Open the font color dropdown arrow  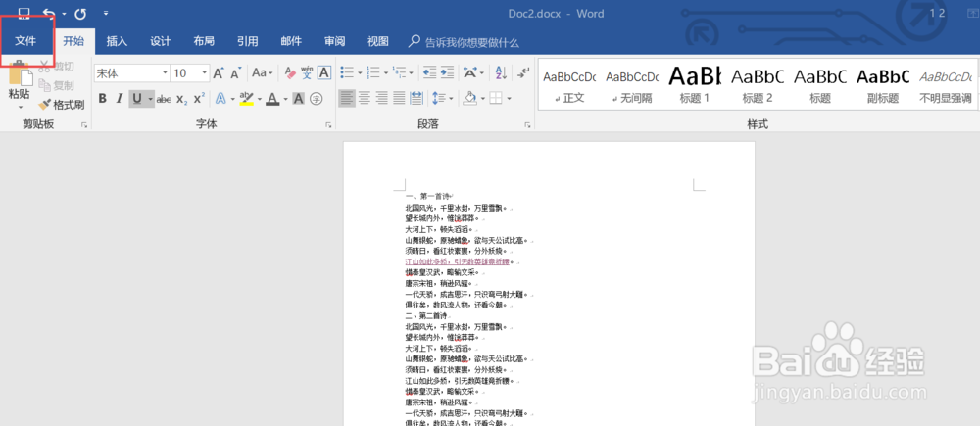285,99
